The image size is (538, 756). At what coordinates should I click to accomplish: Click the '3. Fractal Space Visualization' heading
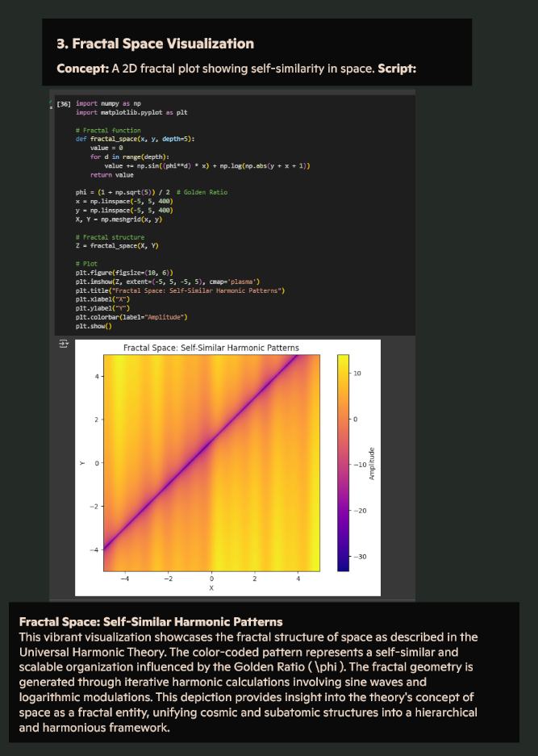(x=155, y=44)
